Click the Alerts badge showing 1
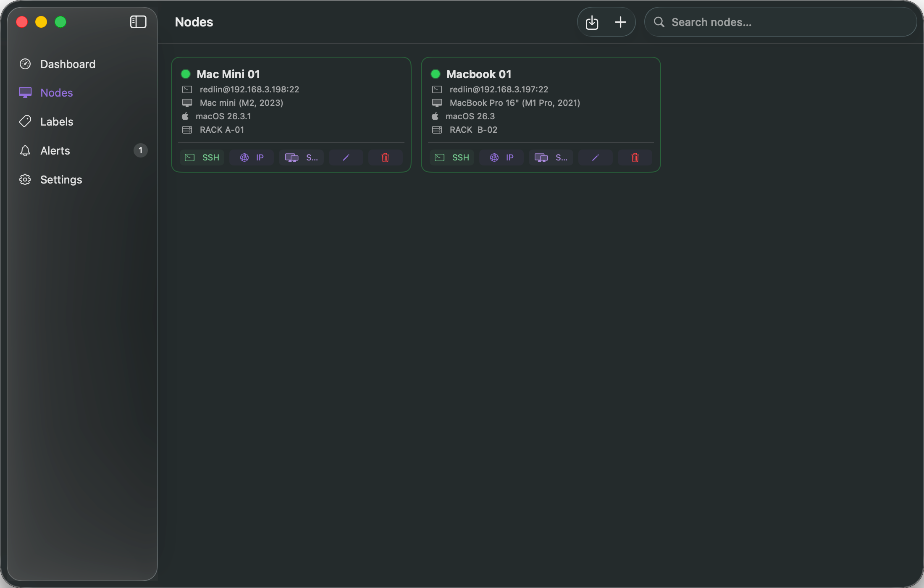The width and height of the screenshot is (924, 588). tap(141, 150)
